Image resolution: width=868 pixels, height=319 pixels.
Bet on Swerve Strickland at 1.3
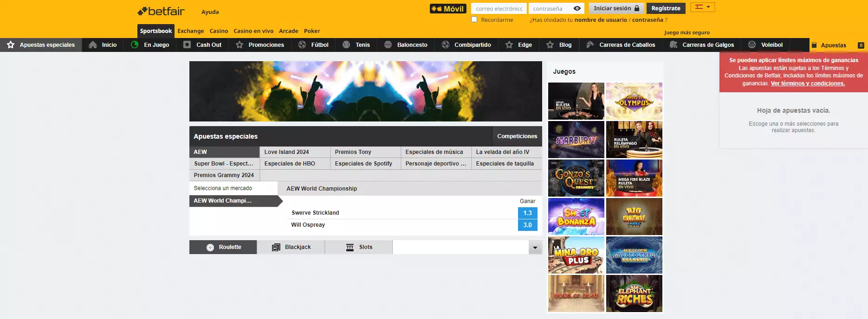528,213
